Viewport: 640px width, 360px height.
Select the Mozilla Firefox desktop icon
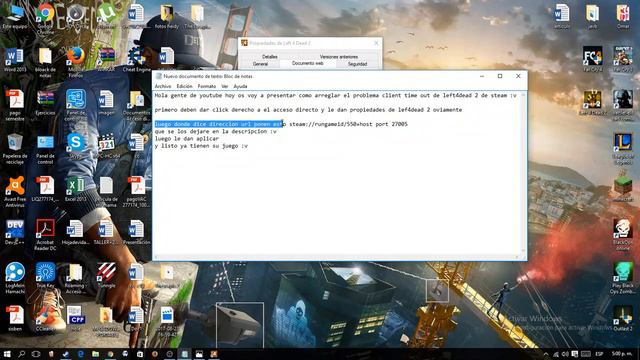point(76,62)
